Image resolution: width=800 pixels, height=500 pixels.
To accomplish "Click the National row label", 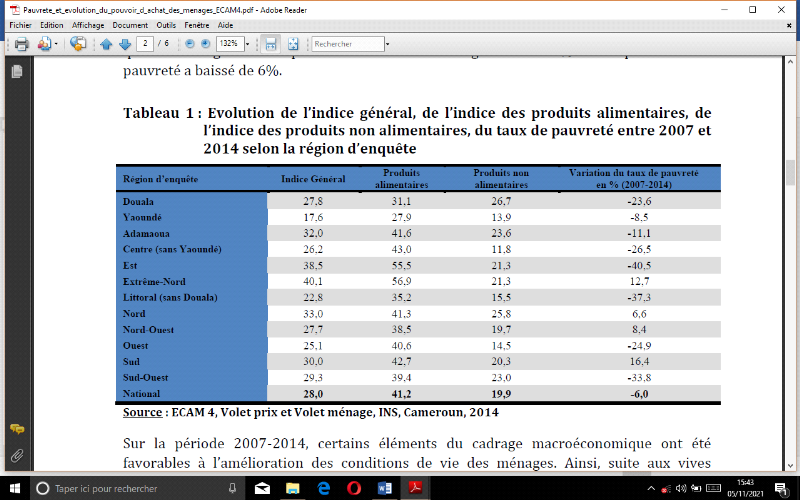I will (x=141, y=394).
